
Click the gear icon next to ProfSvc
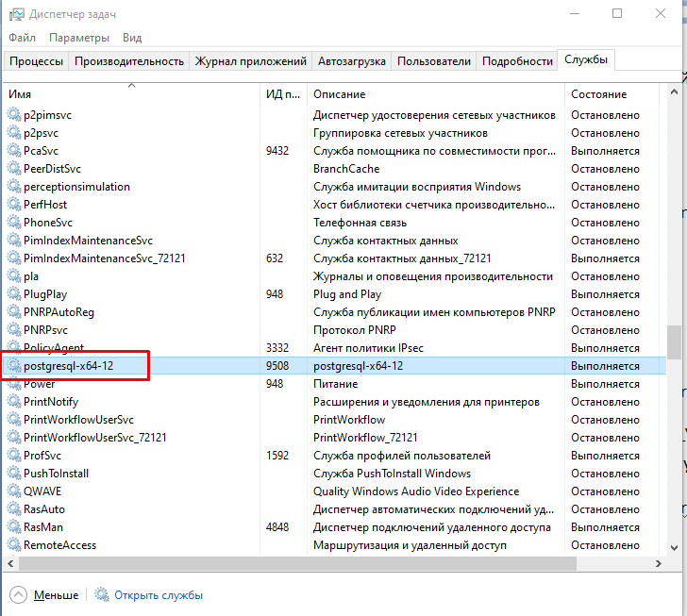pyautogui.click(x=14, y=456)
